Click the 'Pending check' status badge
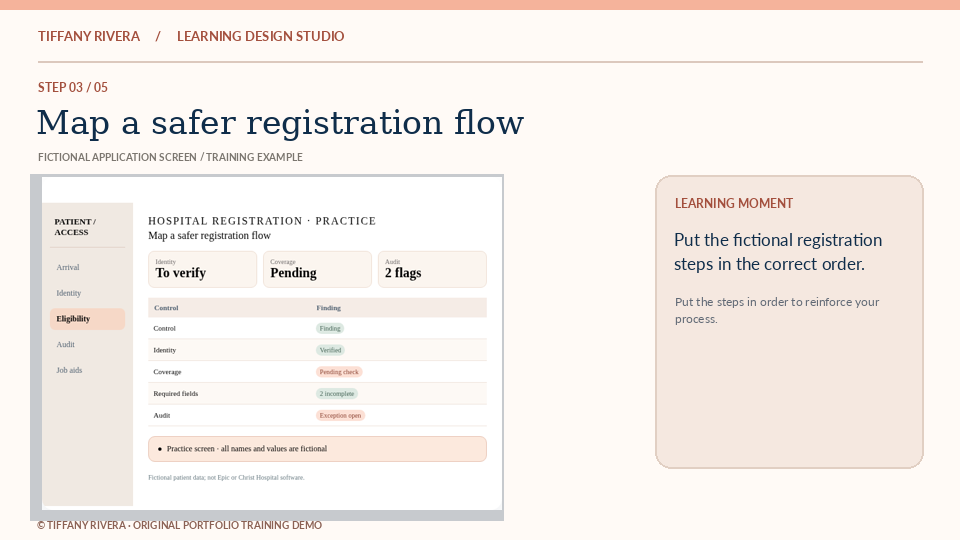 [x=339, y=372]
